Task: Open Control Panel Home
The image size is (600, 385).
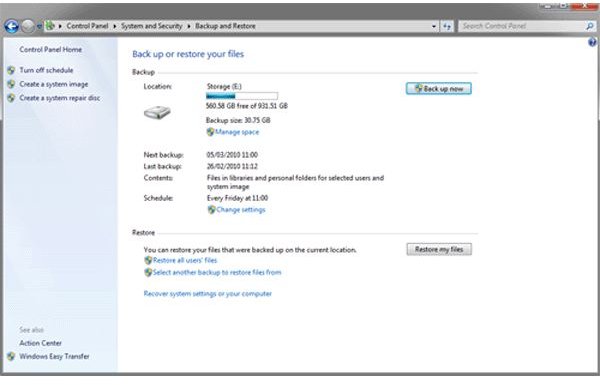Action: point(51,49)
